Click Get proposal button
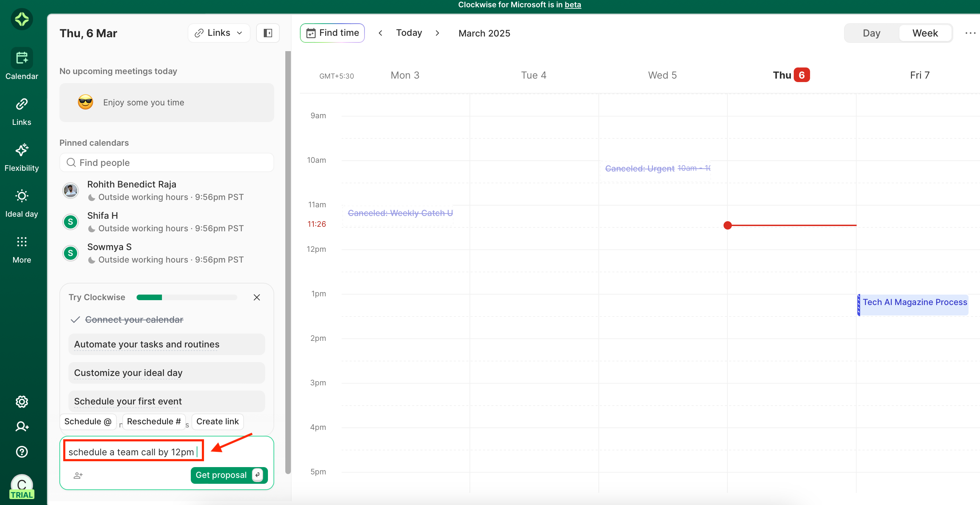The width and height of the screenshot is (980, 505). coord(229,475)
